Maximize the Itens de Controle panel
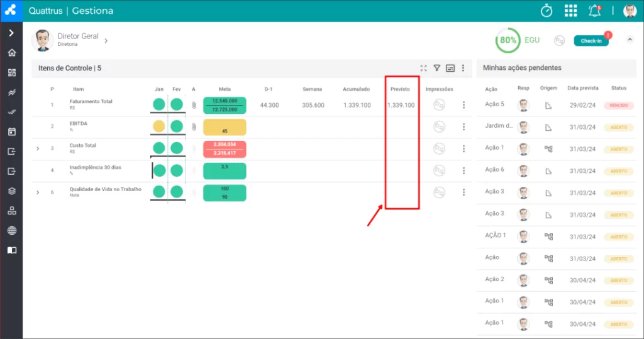 coord(423,68)
